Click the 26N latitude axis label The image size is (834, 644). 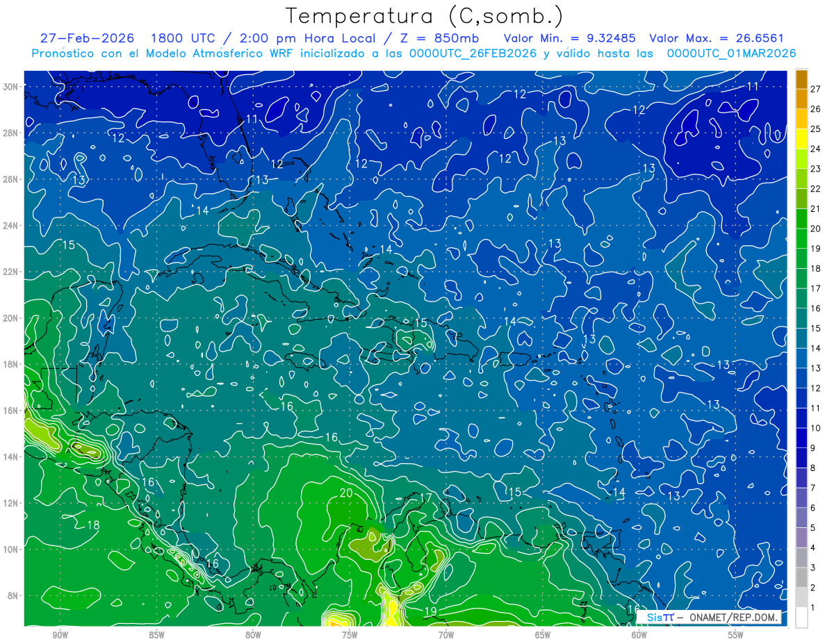coord(11,179)
